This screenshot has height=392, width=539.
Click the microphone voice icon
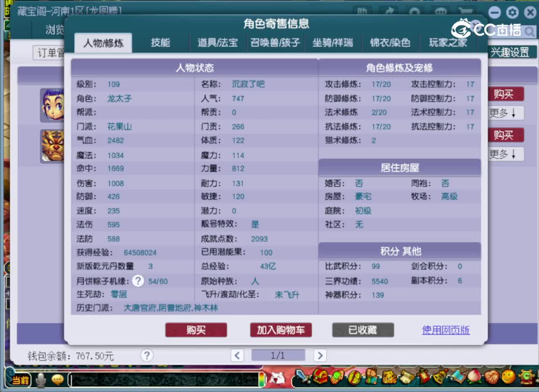click(x=41, y=380)
